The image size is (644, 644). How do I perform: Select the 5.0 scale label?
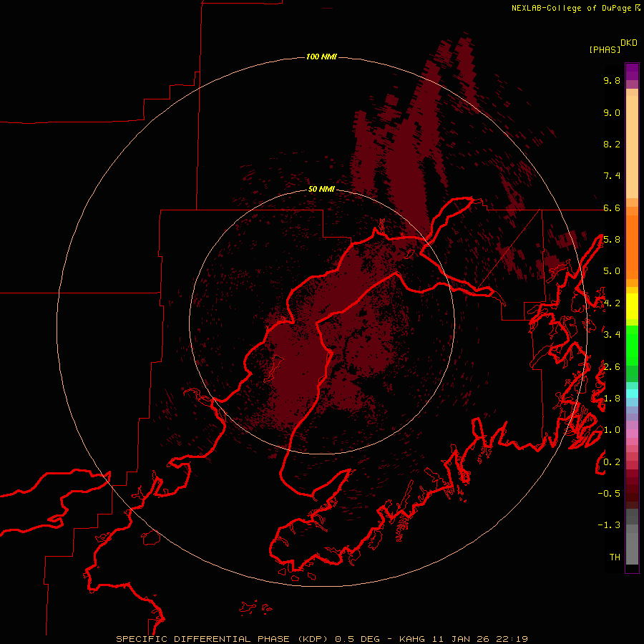[x=612, y=271]
